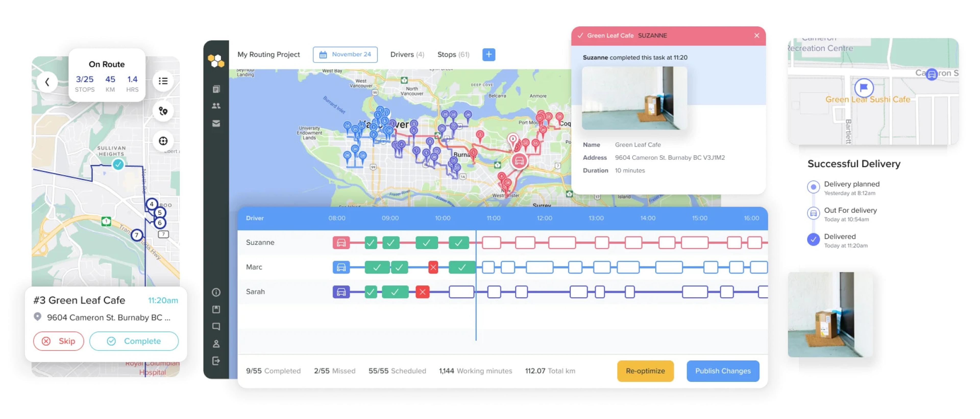Go back using the mobile route chevron

click(x=47, y=82)
